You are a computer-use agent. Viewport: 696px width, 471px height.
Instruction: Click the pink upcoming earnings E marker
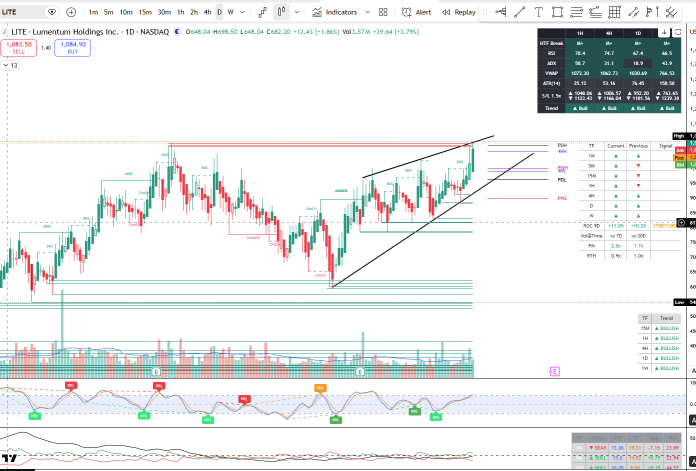554,372
